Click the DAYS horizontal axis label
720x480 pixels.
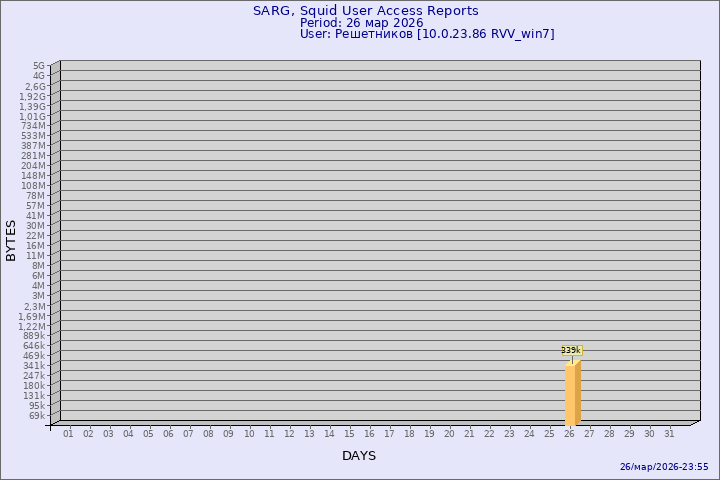coord(359,456)
